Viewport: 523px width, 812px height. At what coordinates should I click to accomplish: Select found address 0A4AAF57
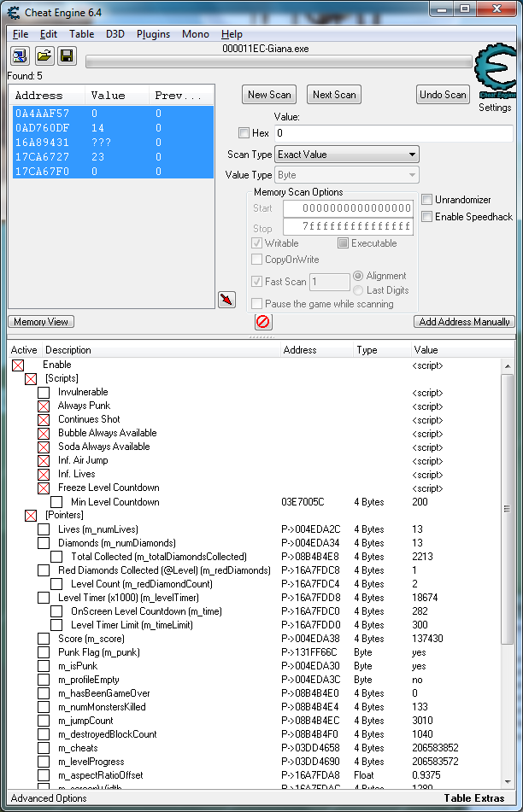pyautogui.click(x=113, y=114)
